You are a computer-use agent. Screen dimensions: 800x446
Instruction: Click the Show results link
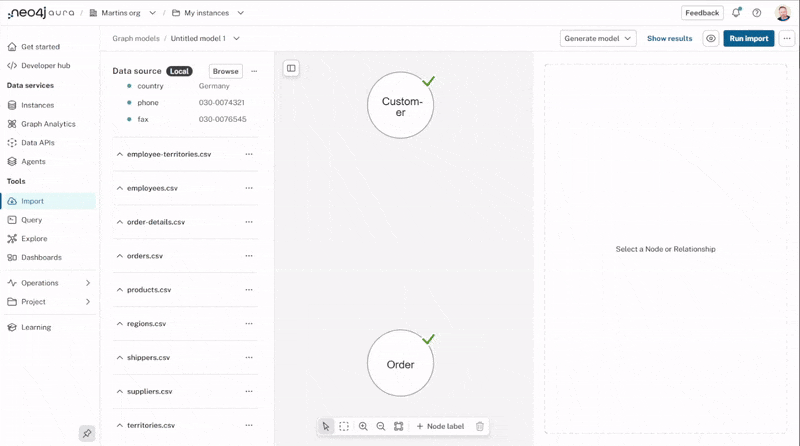click(x=669, y=38)
